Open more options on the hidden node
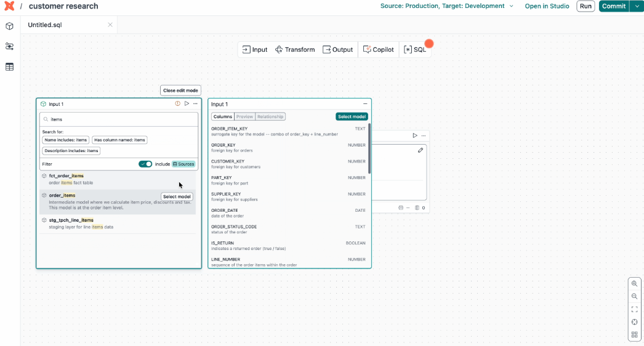 (x=424, y=135)
